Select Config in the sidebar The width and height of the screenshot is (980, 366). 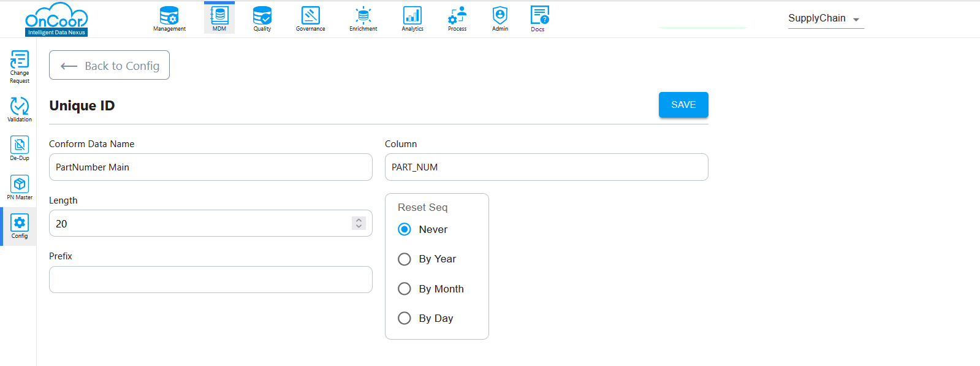20,226
